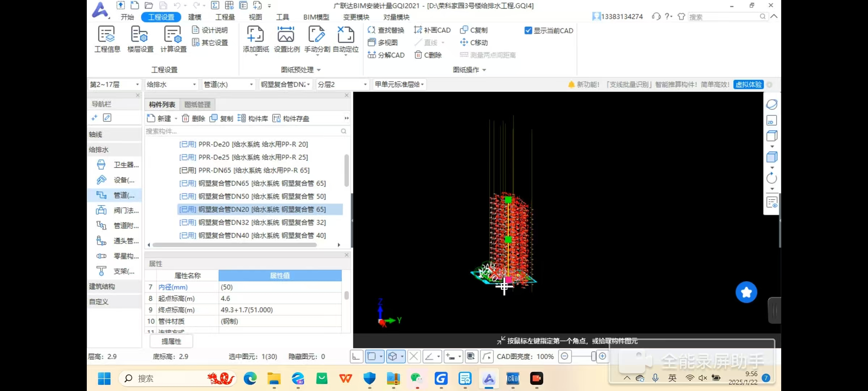The image size is (868, 391).
Task: Click the Windows Start button
Action: click(x=104, y=379)
